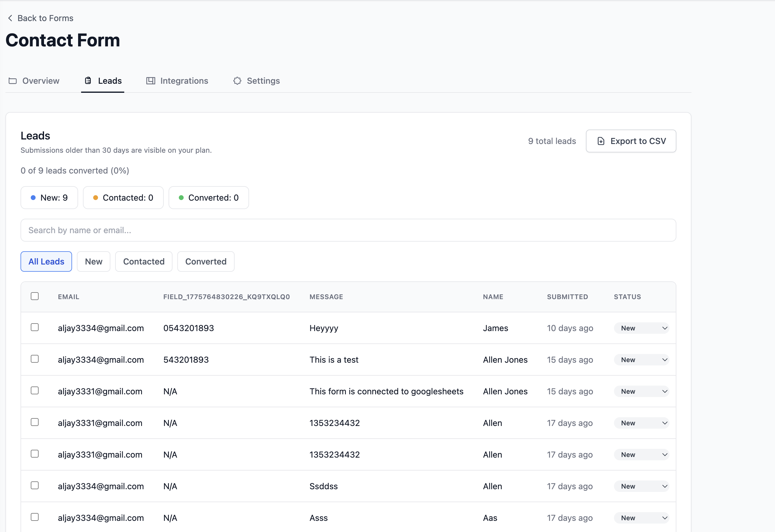Viewport: 775px width, 532px height.
Task: Click the back chevron arrow icon
Action: 10,18
